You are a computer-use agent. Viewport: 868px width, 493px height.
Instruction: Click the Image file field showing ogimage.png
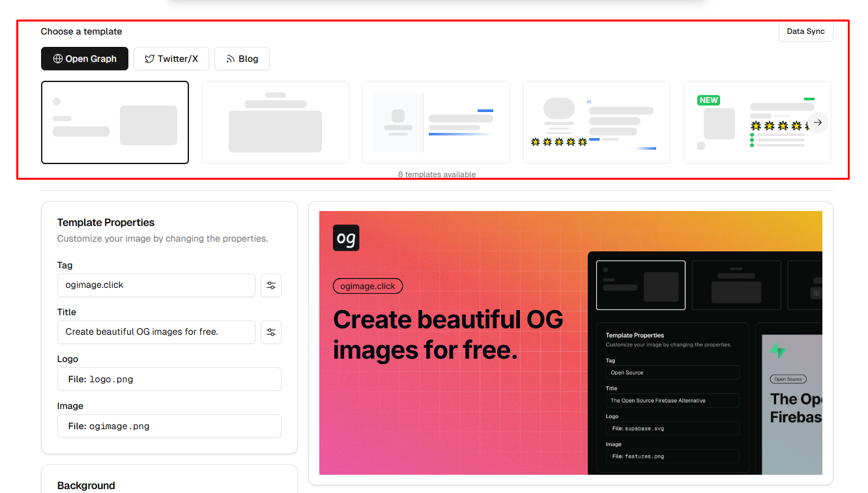coord(169,426)
